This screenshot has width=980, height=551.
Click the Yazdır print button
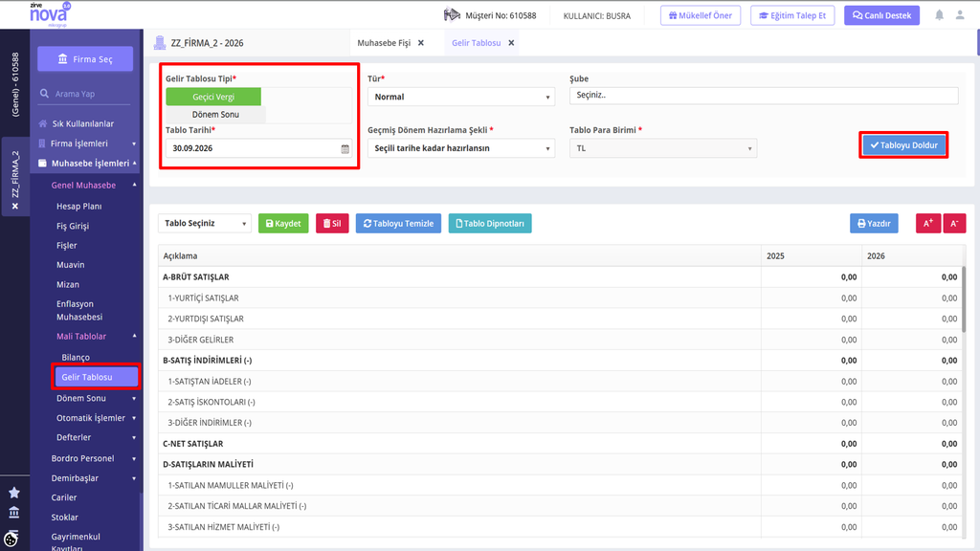[x=874, y=224]
